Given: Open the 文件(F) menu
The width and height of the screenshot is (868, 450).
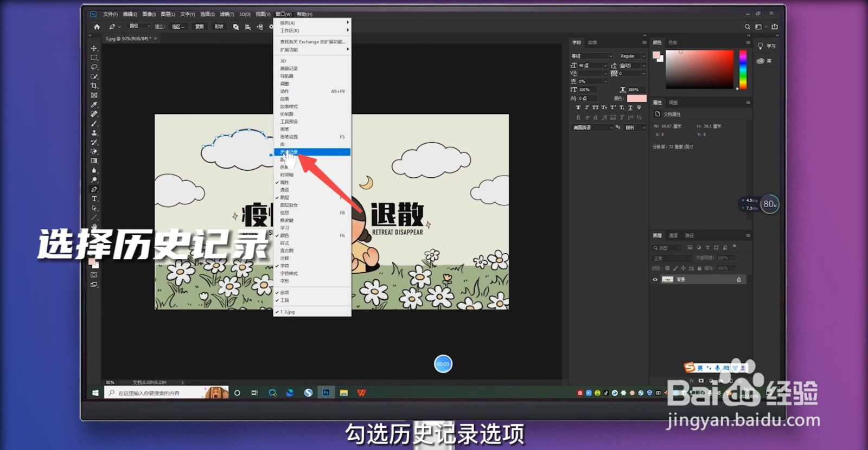Looking at the screenshot, I should [x=110, y=14].
